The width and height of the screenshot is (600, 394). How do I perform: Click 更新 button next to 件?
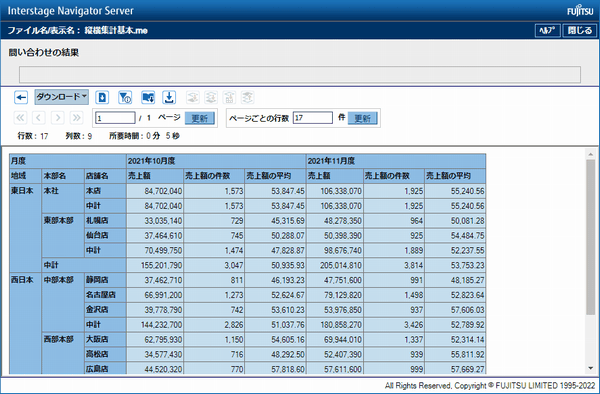click(x=362, y=118)
